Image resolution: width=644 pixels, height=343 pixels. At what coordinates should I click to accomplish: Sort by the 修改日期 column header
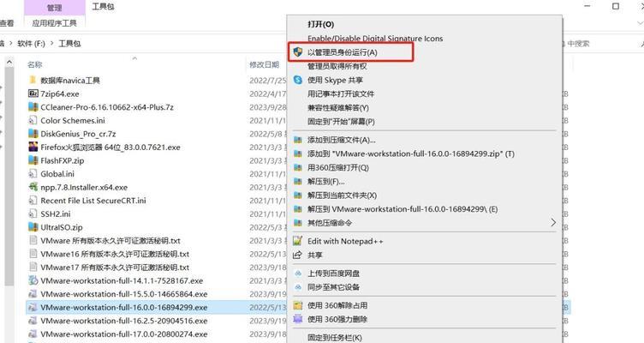pos(264,64)
